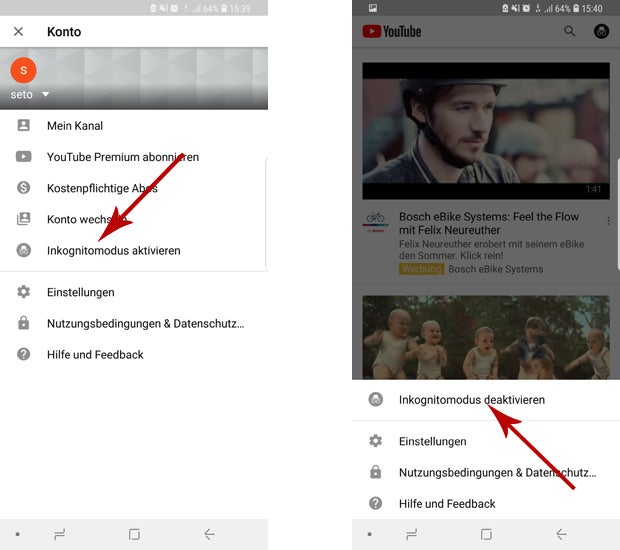
Task: Click the Konto wechseln accounts icon
Action: (x=23, y=219)
